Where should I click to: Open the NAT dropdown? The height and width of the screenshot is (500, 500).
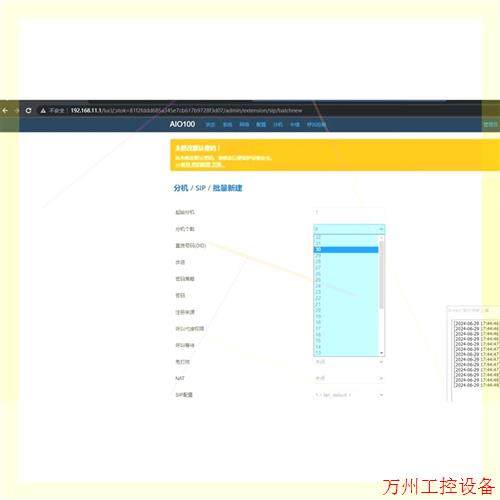[349, 378]
